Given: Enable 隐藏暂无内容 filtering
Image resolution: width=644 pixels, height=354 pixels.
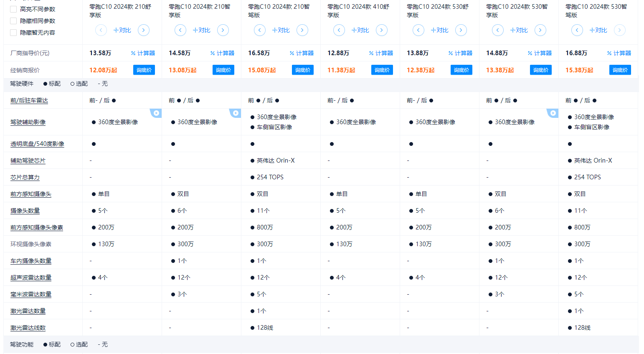Looking at the screenshot, I should 13,32.
